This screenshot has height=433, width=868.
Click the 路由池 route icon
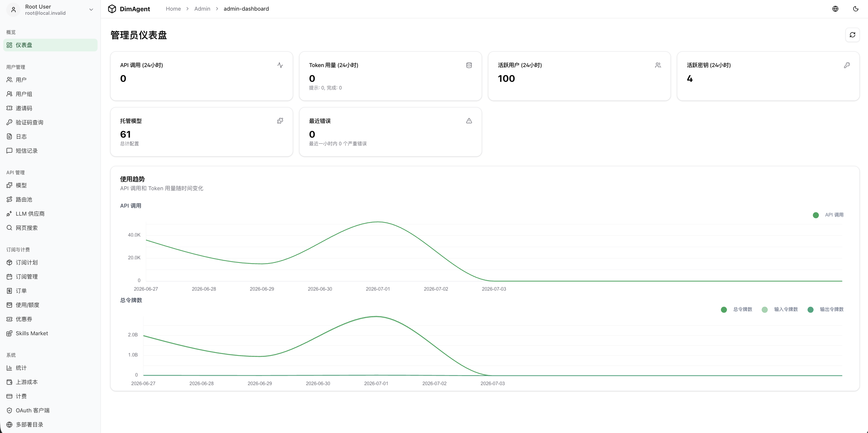pyautogui.click(x=9, y=199)
